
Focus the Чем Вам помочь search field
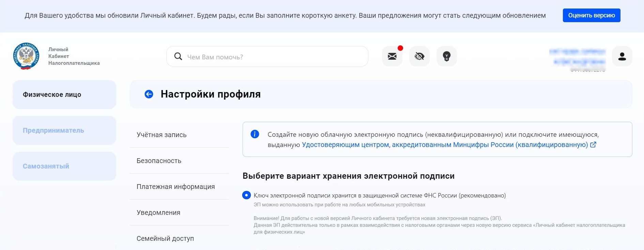coord(267,56)
